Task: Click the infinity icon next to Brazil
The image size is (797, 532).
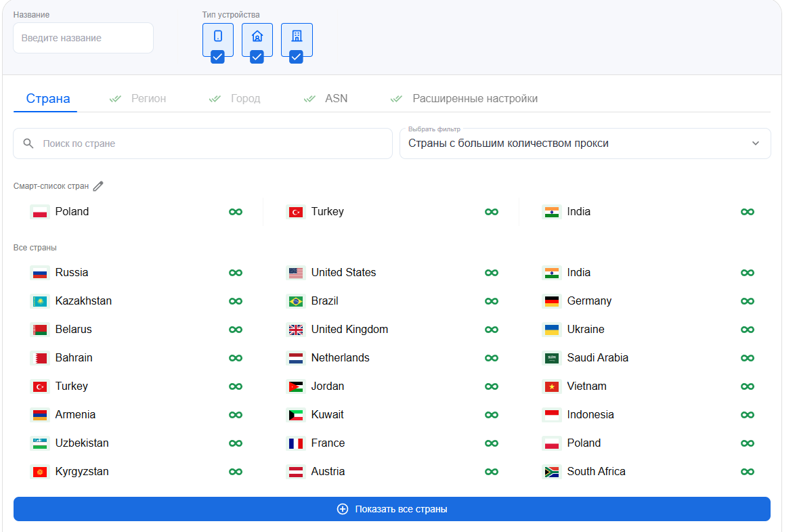Action: [x=492, y=301]
